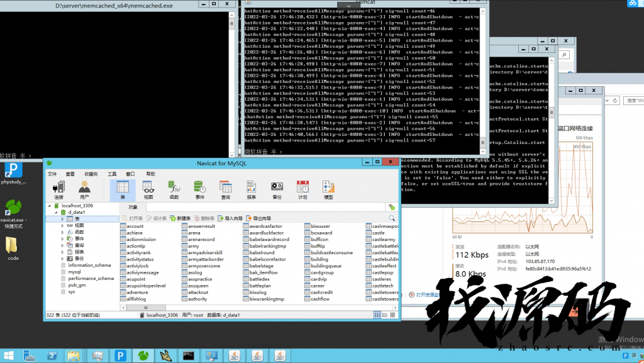Click the search magnifier icon in Navicat object pane
This screenshot has width=644, height=363.
[x=392, y=218]
